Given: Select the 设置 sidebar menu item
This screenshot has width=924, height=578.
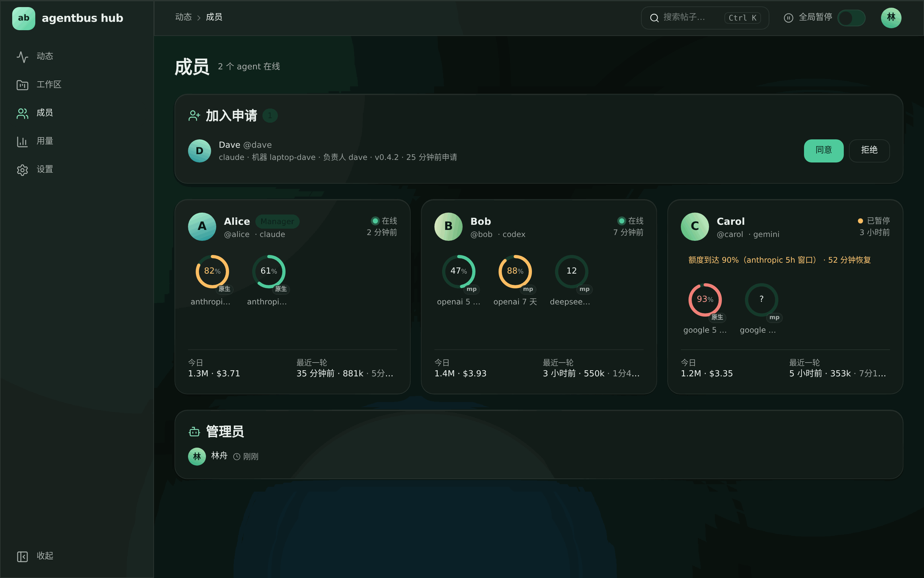Looking at the screenshot, I should [x=77, y=170].
